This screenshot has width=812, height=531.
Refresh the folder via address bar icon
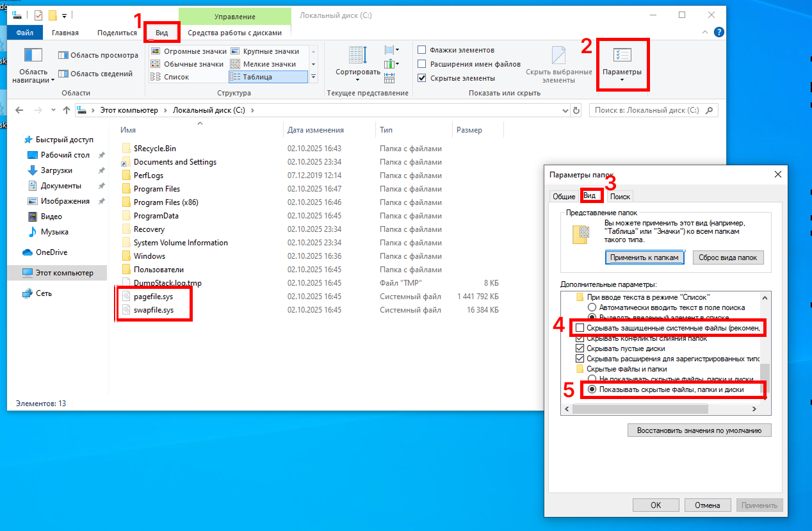click(576, 110)
